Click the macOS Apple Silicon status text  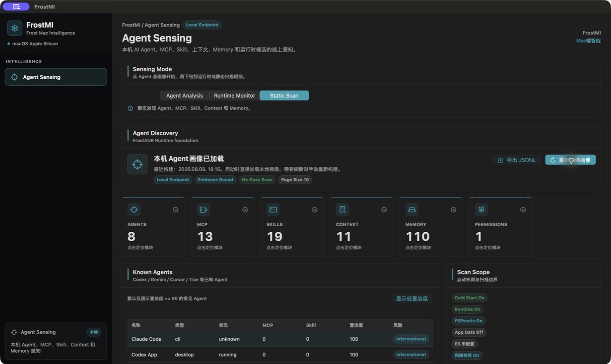pos(35,44)
